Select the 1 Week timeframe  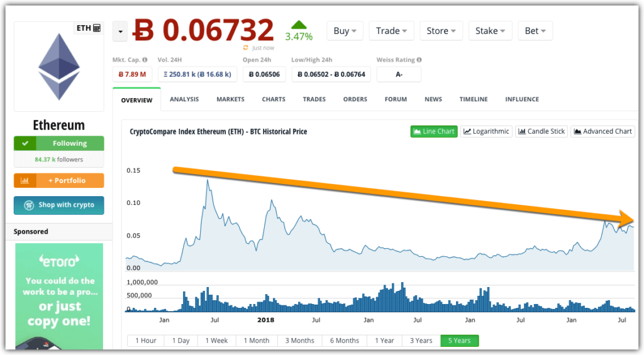[x=216, y=341]
